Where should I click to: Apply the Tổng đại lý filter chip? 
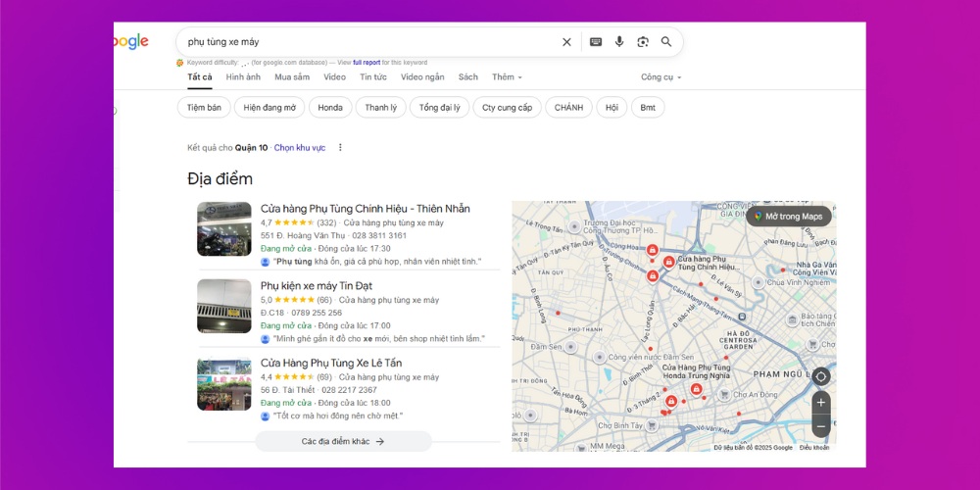click(x=439, y=108)
